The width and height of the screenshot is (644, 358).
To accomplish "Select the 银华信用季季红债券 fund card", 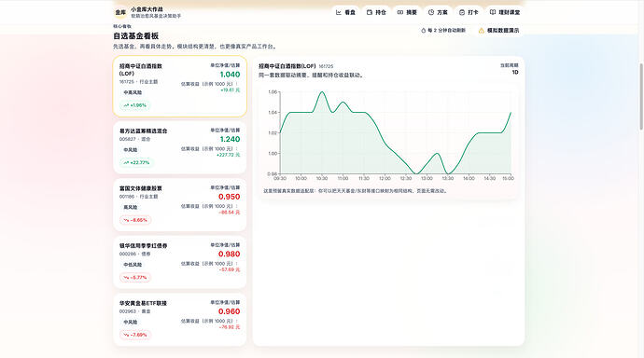I will point(180,262).
